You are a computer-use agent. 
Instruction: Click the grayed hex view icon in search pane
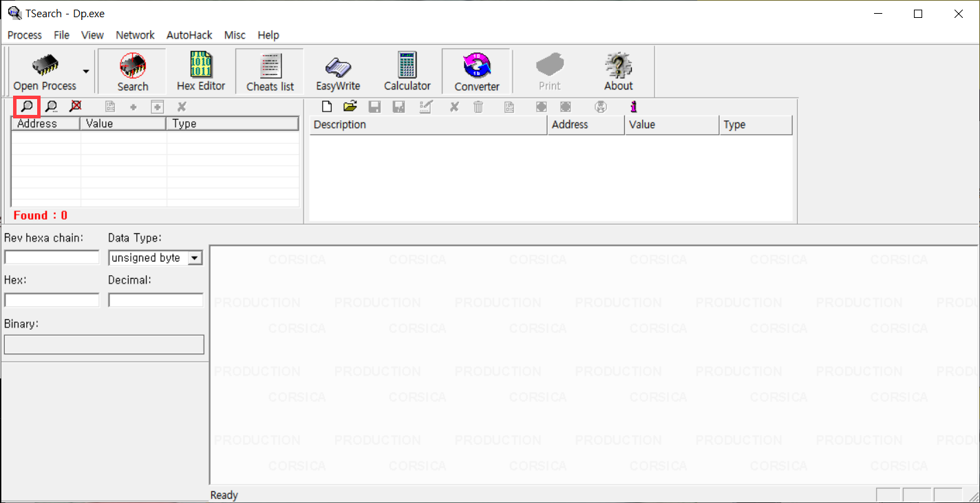(x=109, y=107)
